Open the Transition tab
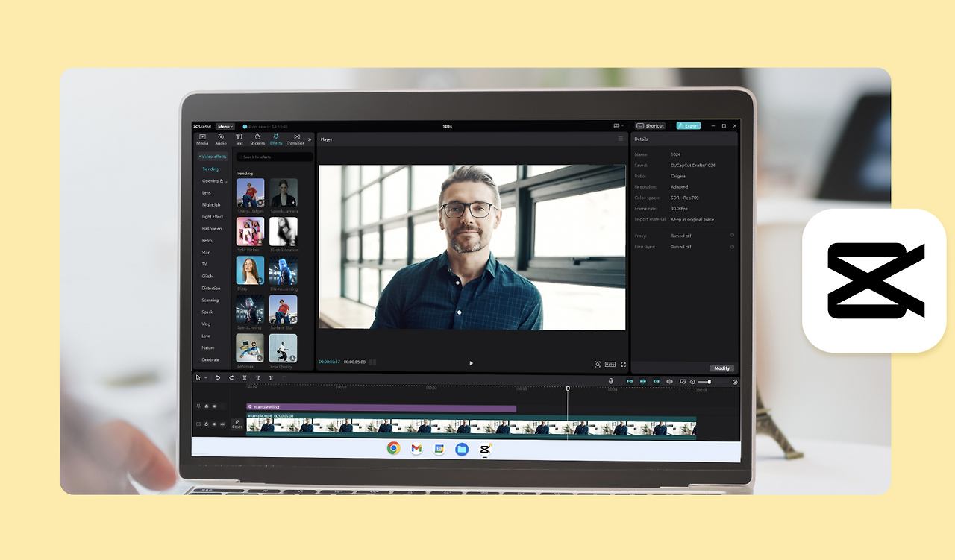Screen dimensions: 955x560 point(296,139)
